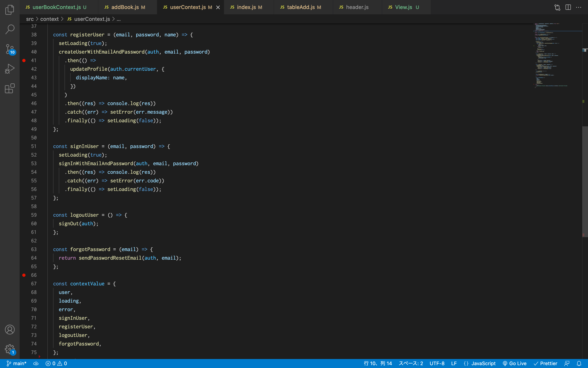Image resolution: width=588 pixels, height=368 pixels.
Task: Click the src breadcrumb segment
Action: click(30, 19)
